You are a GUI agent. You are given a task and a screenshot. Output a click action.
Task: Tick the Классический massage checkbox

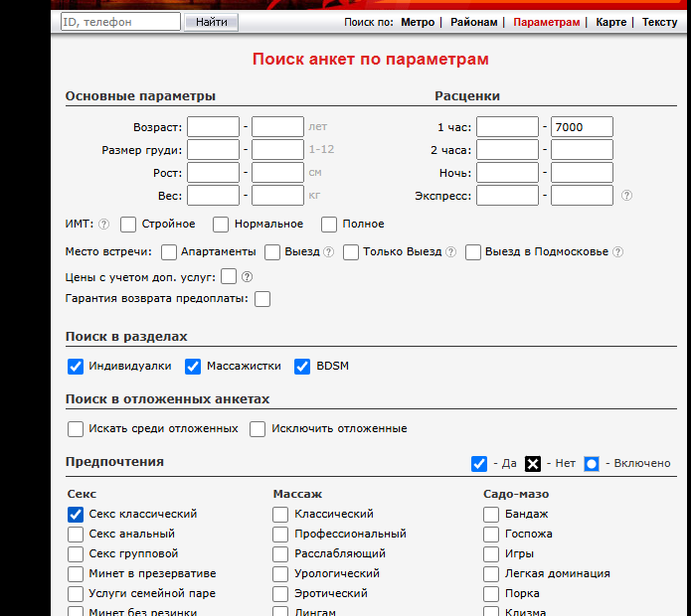280,515
